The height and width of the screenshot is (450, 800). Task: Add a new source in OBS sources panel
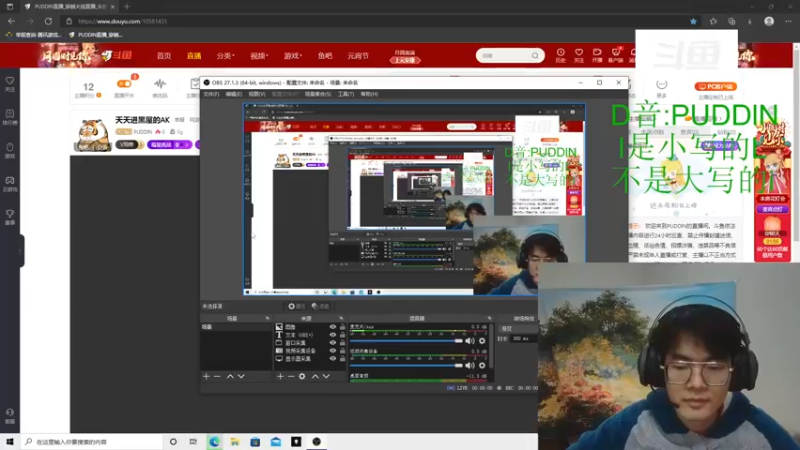(x=280, y=377)
